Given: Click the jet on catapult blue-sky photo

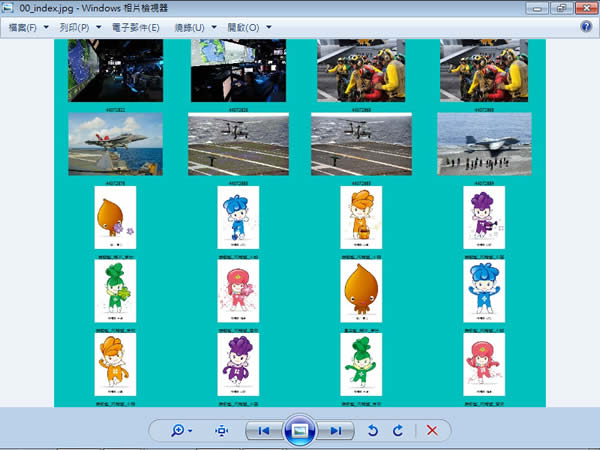Looking at the screenshot, I should point(115,144).
